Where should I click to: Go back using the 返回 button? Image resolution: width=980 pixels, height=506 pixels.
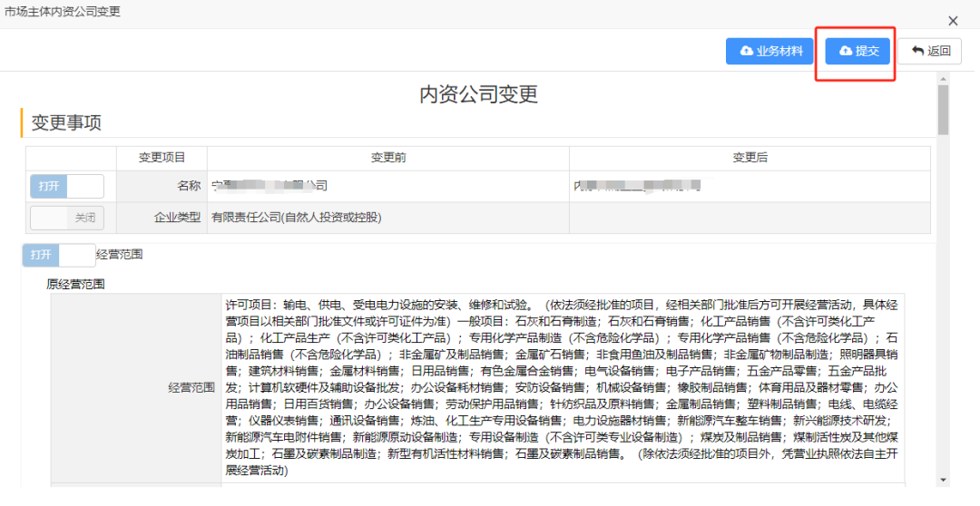929,51
